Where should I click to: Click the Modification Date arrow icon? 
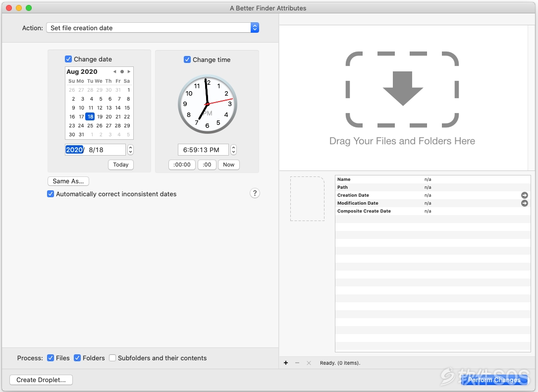(525, 203)
